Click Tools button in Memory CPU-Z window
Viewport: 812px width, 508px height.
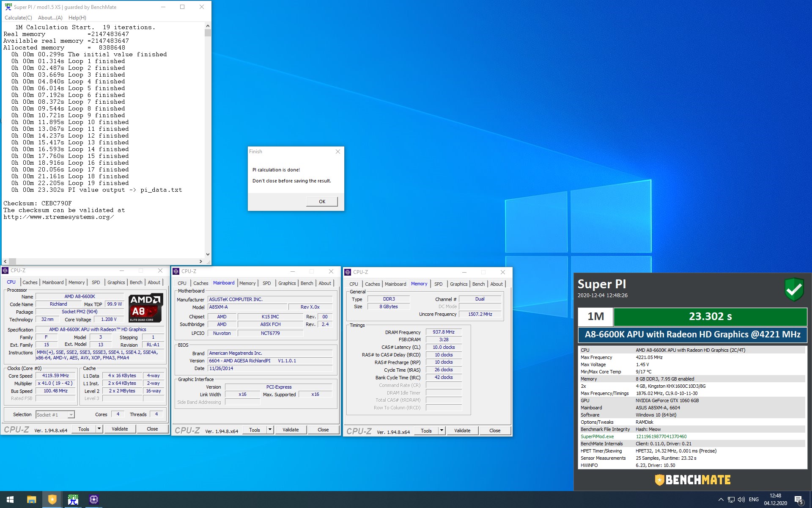(426, 431)
